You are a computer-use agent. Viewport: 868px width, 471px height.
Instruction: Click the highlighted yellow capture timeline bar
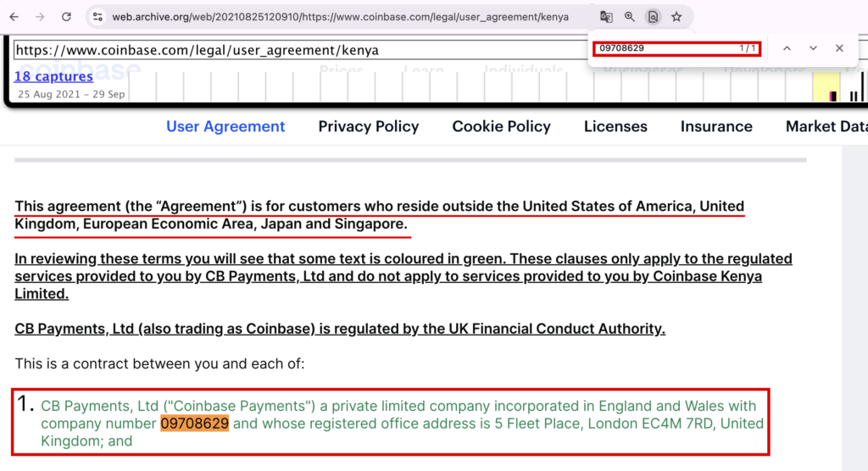click(826, 87)
